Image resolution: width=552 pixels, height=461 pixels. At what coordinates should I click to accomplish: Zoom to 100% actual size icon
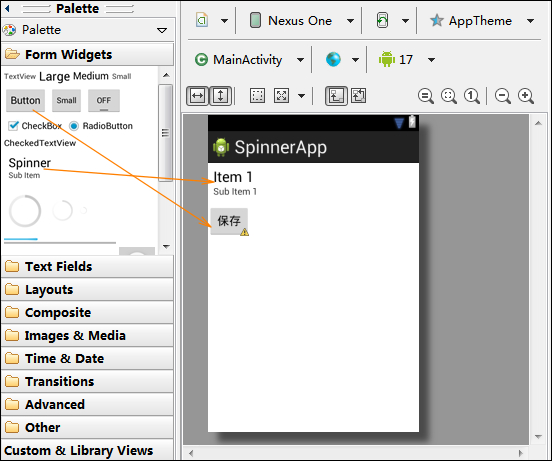tap(472, 96)
